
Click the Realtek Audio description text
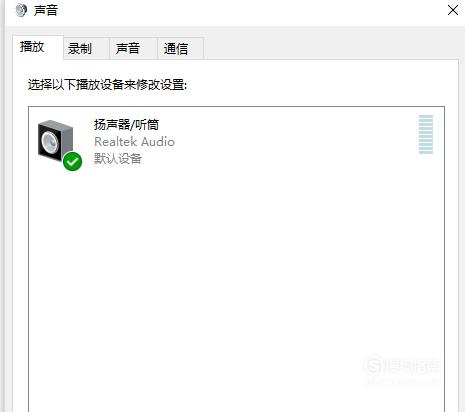[x=134, y=142]
